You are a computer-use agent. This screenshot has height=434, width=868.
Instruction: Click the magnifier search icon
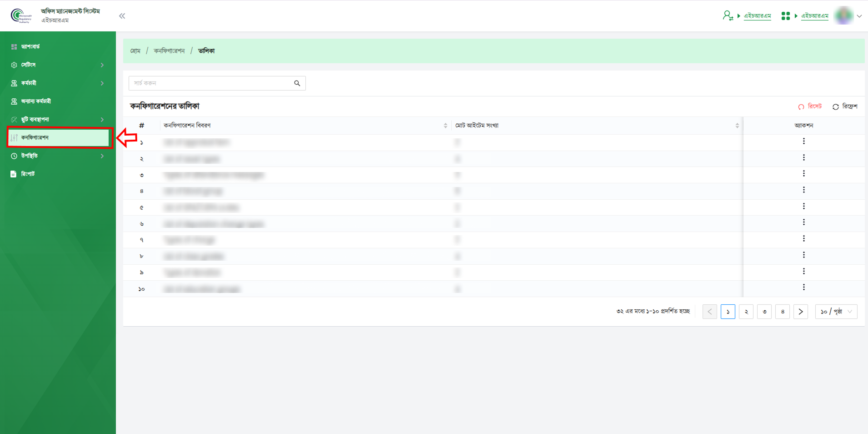(297, 83)
